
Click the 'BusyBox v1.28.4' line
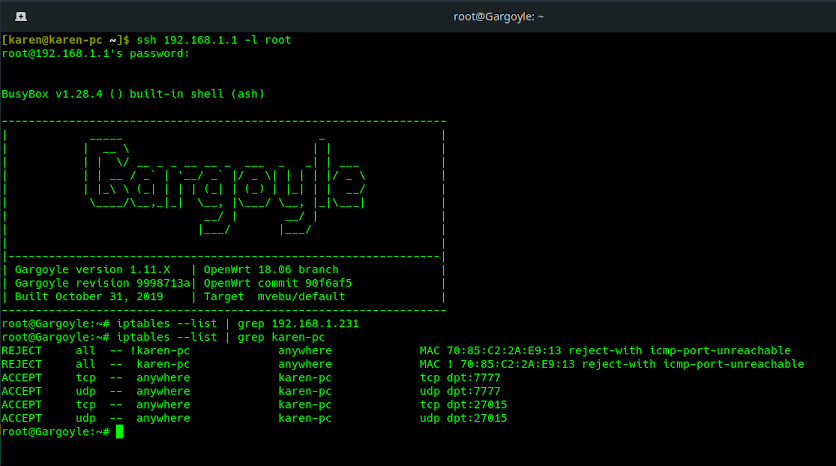[133, 94]
